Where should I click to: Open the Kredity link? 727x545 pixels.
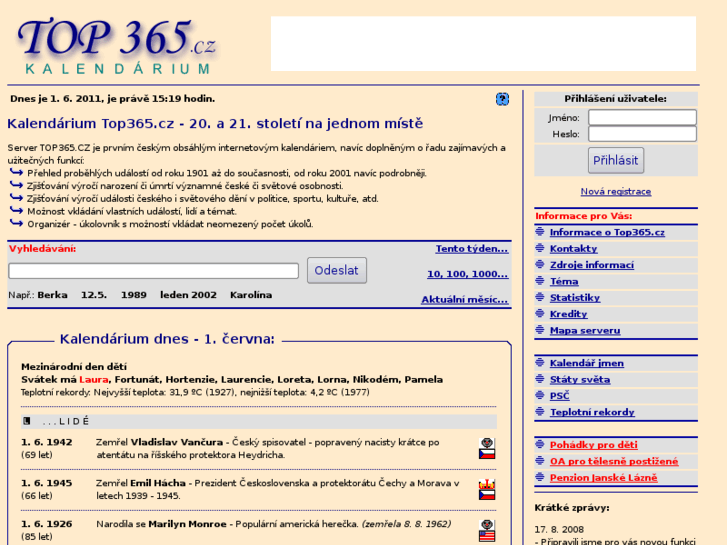[568, 314]
